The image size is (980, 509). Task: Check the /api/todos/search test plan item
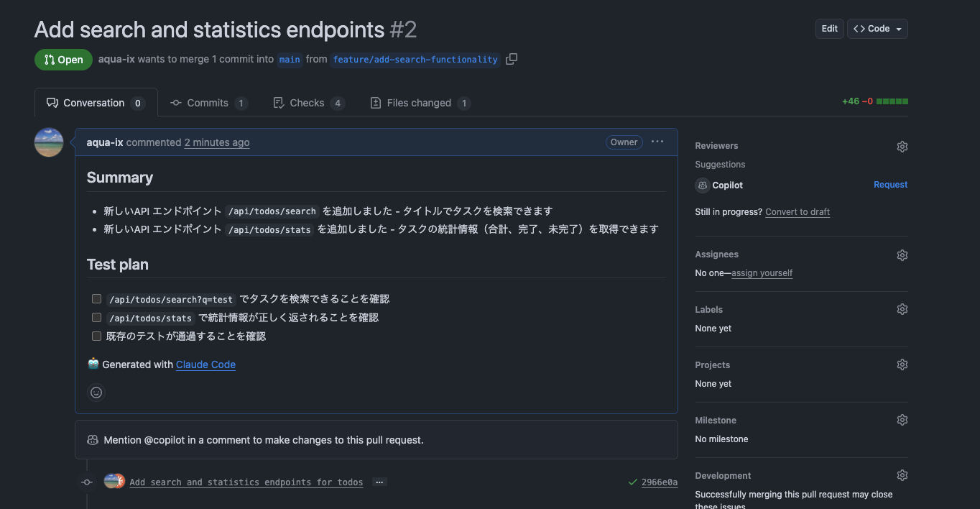point(96,298)
